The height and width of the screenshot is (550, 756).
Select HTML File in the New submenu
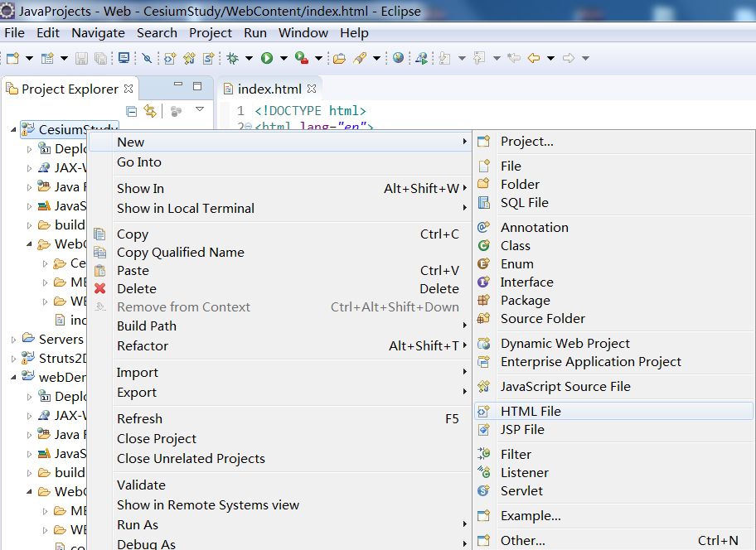pyautogui.click(x=613, y=412)
